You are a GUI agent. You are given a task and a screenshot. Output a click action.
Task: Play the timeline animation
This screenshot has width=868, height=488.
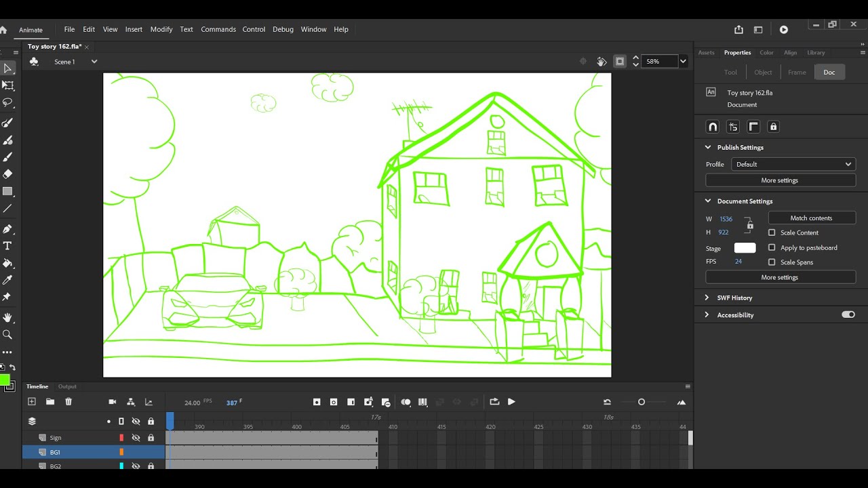tap(511, 402)
